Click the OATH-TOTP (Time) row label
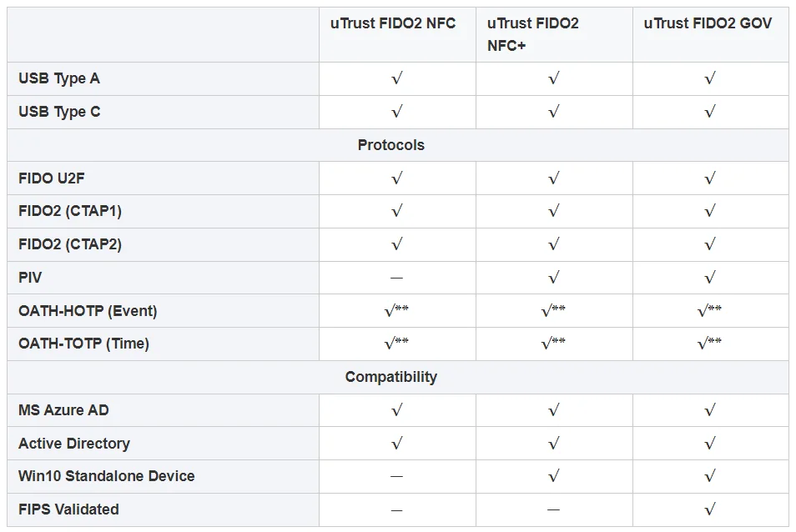 pyautogui.click(x=83, y=344)
